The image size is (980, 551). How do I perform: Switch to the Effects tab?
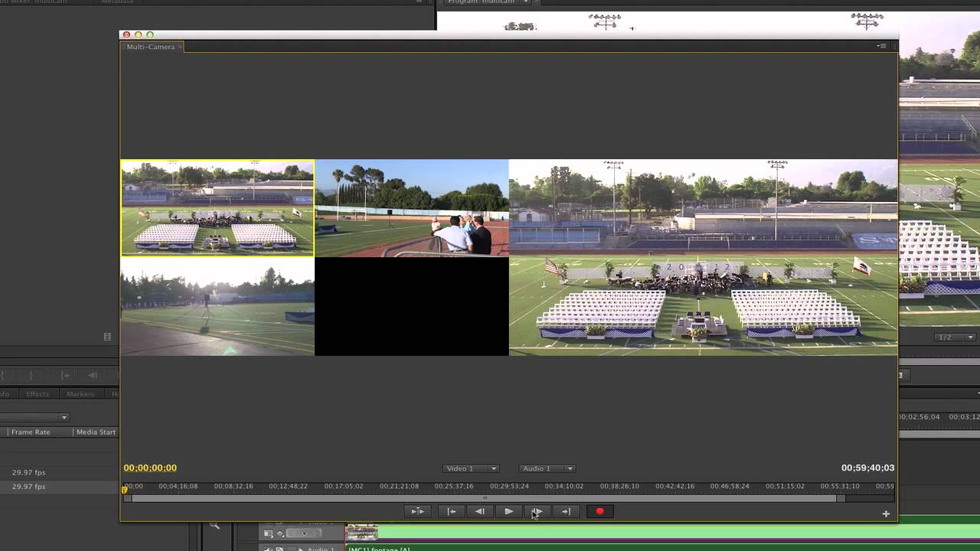[x=38, y=394]
